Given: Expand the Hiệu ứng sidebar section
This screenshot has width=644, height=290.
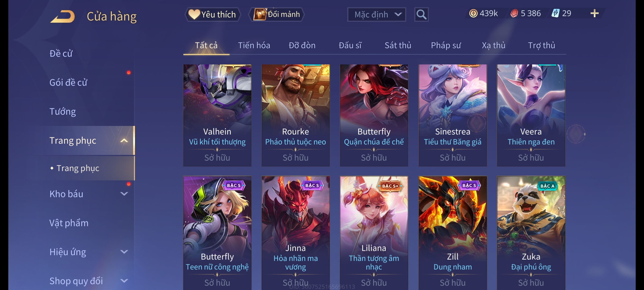Looking at the screenshot, I should pyautogui.click(x=124, y=252).
